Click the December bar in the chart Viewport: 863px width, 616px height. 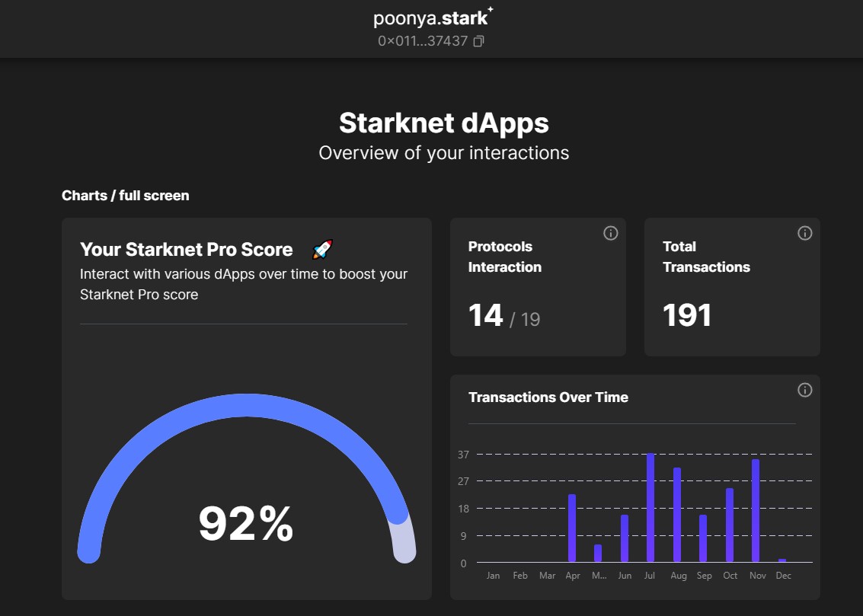pos(784,560)
